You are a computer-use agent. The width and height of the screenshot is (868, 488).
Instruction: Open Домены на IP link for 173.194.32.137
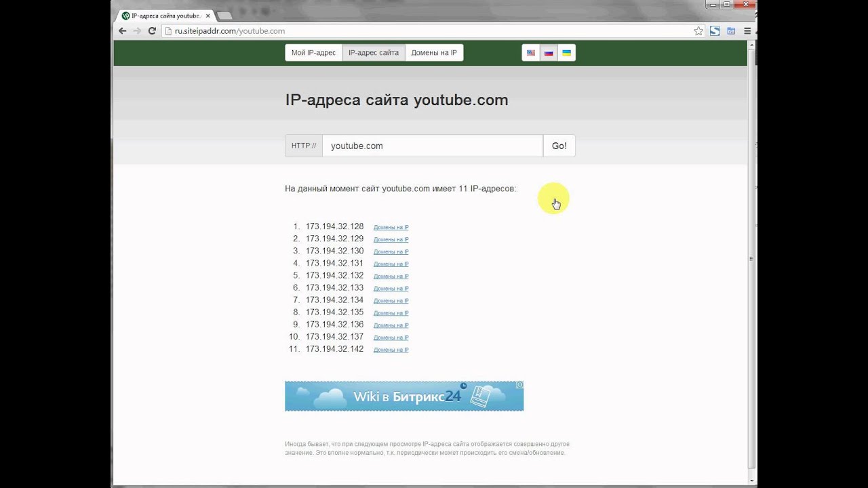click(x=391, y=338)
